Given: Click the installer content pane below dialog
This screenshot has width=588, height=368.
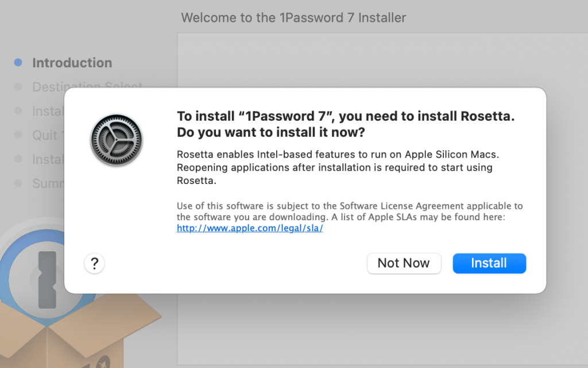Looking at the screenshot, I should pyautogui.click(x=382, y=328).
